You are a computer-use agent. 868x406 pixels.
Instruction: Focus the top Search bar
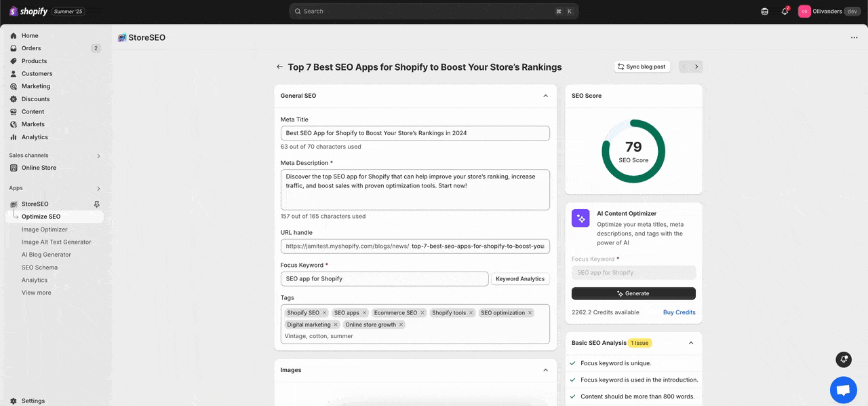click(434, 11)
